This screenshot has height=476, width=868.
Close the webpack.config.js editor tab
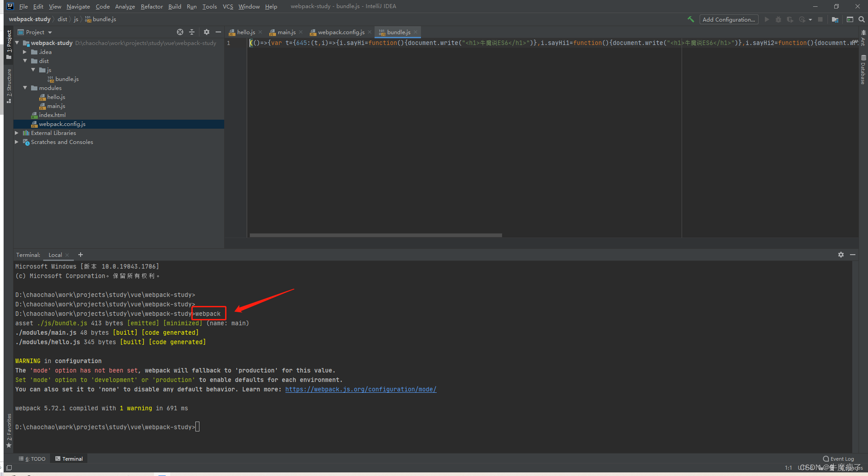[x=370, y=32]
